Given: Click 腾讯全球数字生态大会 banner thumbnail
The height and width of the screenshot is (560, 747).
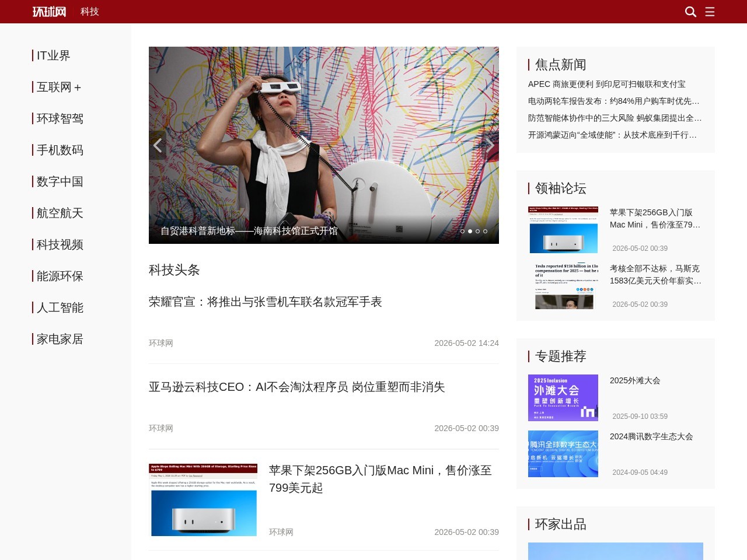Looking at the screenshot, I should coord(563,454).
